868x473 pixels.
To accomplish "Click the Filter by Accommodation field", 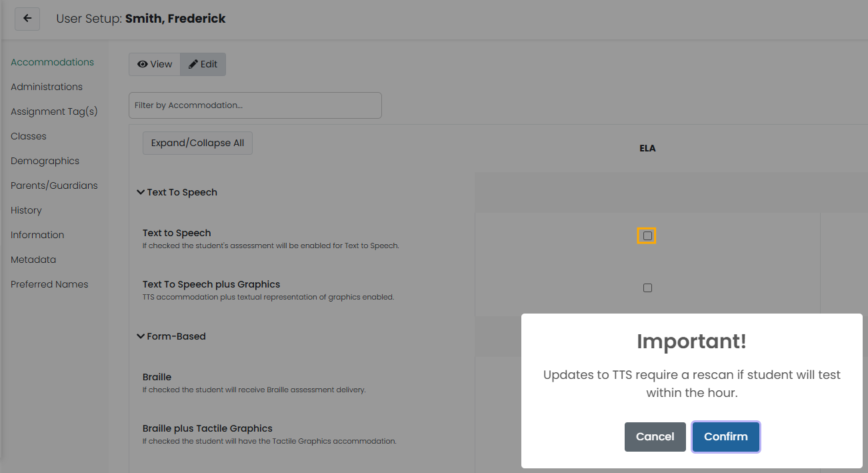I will [x=255, y=105].
